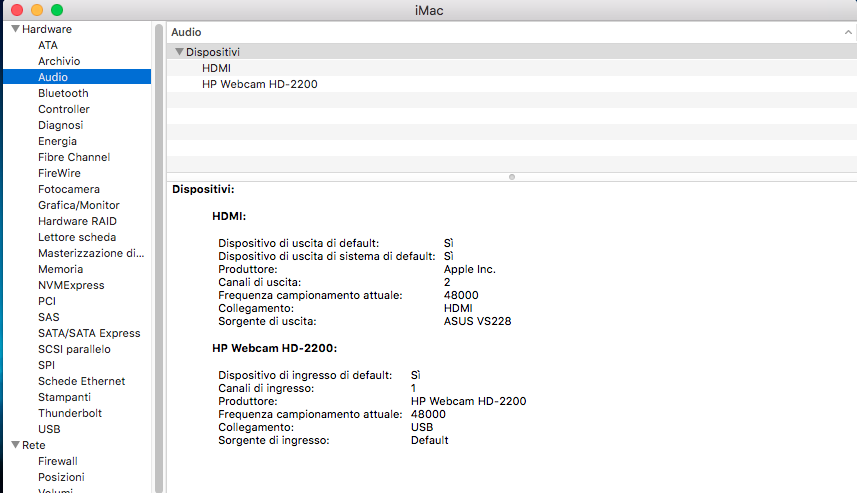This screenshot has height=493, width=857.
Task: Collapse the Rete section triangle
Action: click(x=15, y=445)
